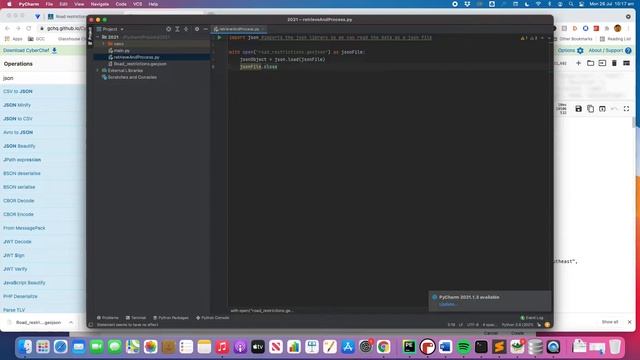
Task: Add new input tab plus icon in CyberChef
Action: (578, 63)
